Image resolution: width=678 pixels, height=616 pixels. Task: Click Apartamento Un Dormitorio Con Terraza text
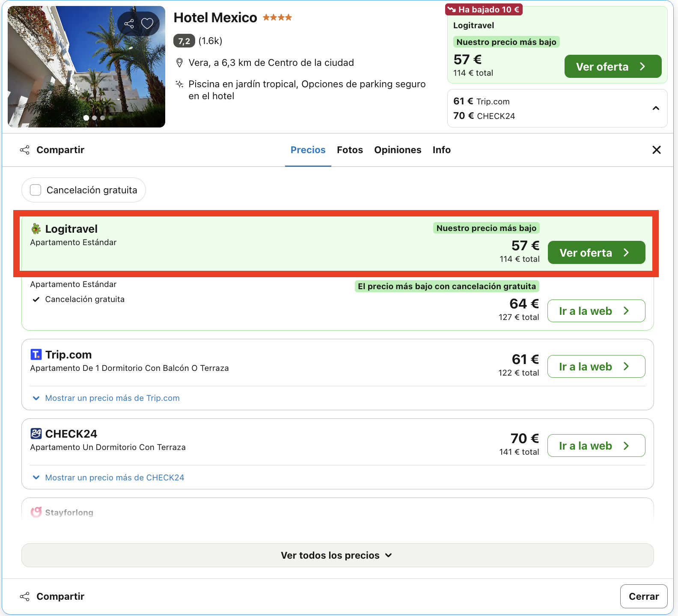coord(108,447)
